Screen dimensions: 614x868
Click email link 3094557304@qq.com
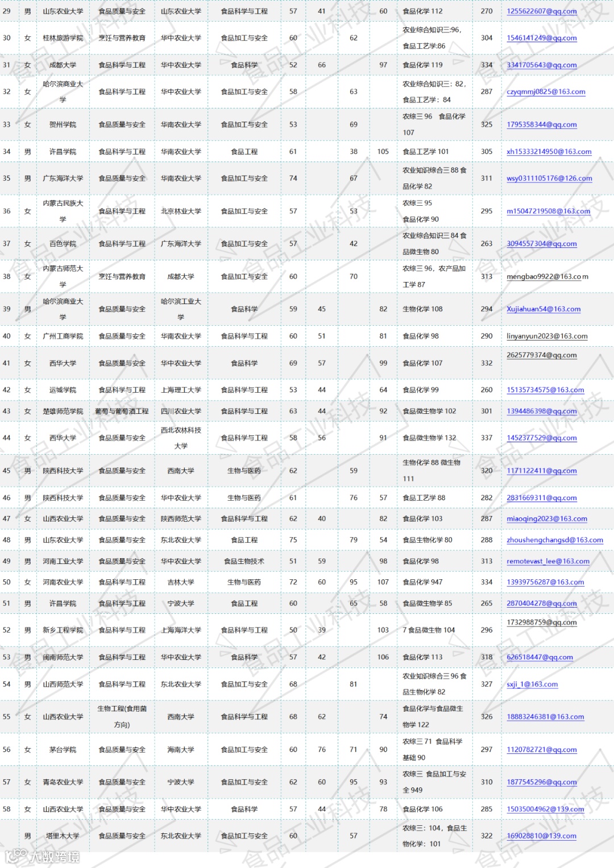coord(541,244)
